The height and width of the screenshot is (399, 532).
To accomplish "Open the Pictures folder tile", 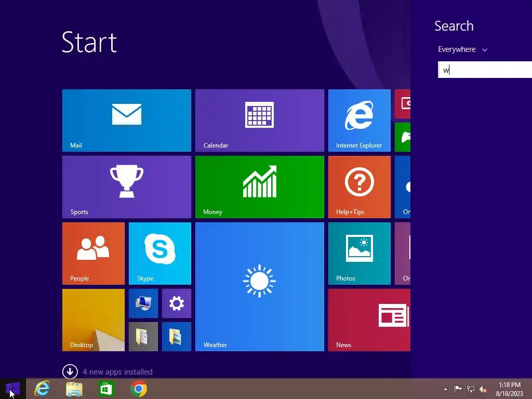I will (177, 337).
